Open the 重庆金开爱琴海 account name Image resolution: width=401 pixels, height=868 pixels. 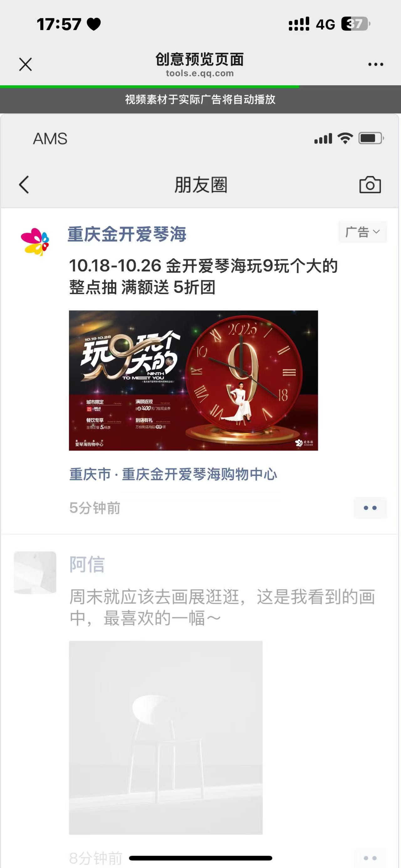coord(127,234)
